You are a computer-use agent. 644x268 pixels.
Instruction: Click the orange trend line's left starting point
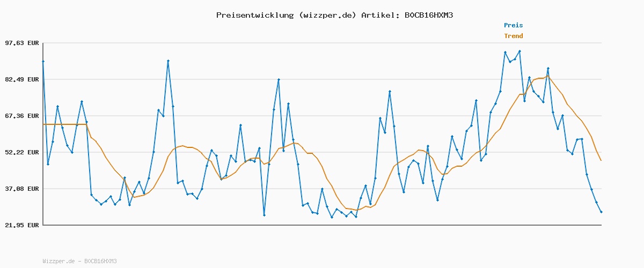43,124
